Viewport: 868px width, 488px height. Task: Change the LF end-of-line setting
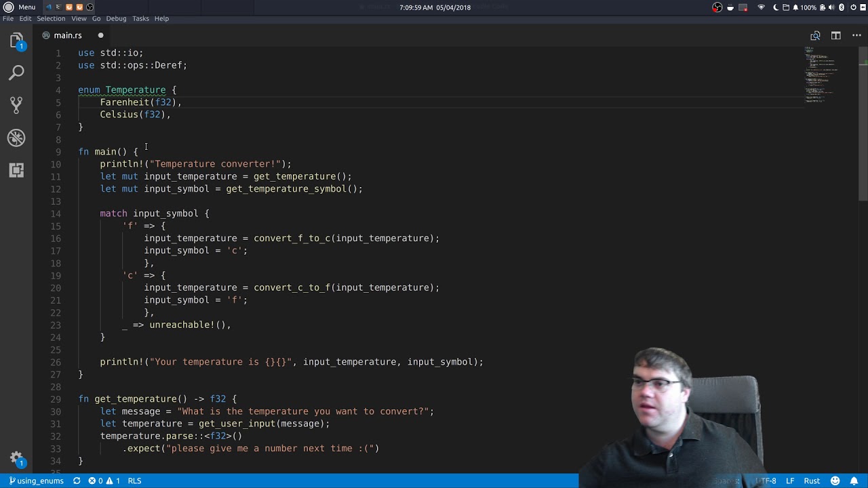click(790, 481)
